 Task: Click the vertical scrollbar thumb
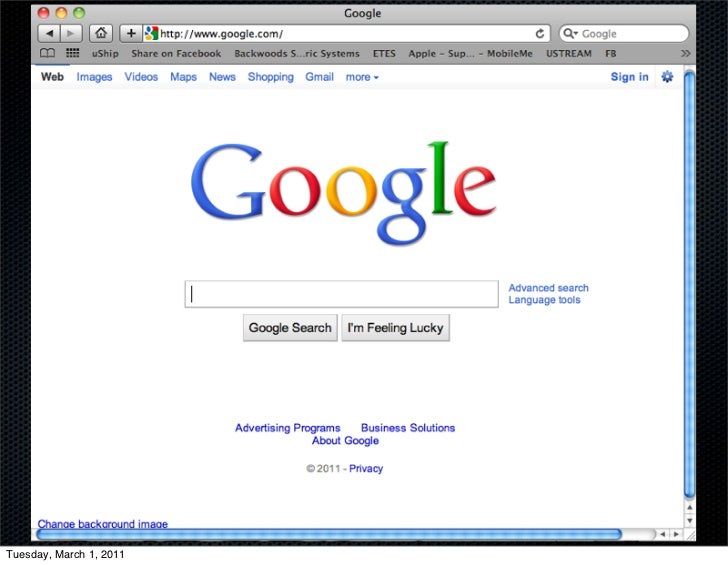[690, 283]
